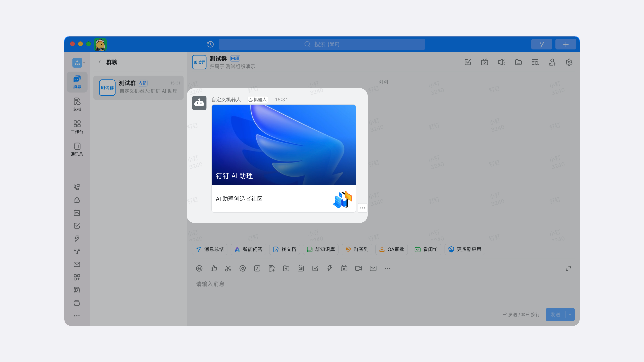Open the card's more options ellipsis
The height and width of the screenshot is (362, 644).
363,208
